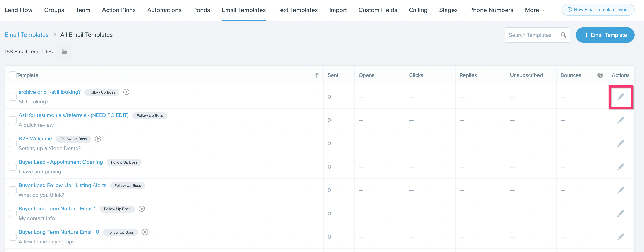Expand the More menu

[534, 10]
